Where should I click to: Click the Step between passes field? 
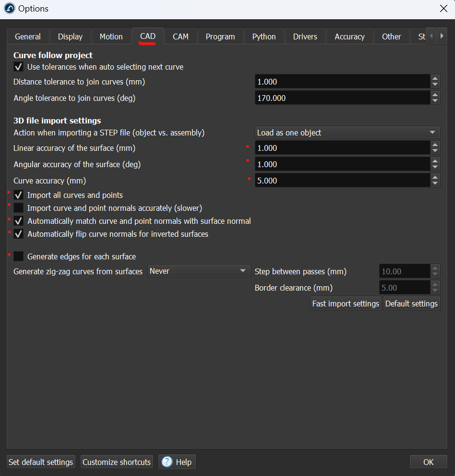405,271
